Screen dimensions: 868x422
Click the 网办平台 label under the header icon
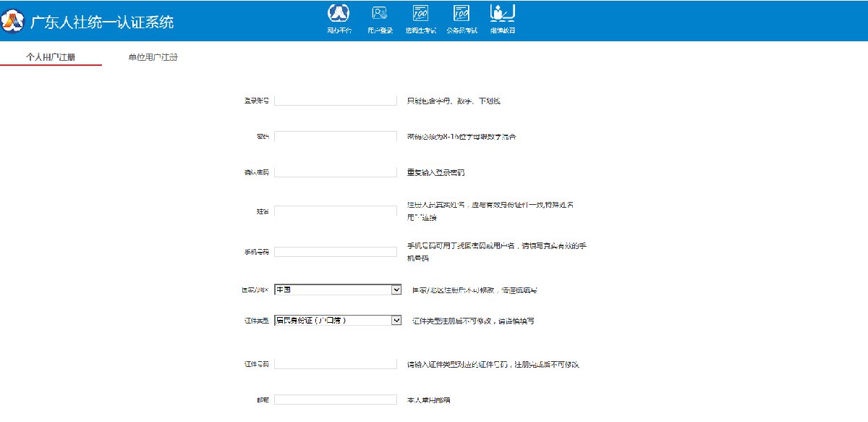click(x=339, y=31)
